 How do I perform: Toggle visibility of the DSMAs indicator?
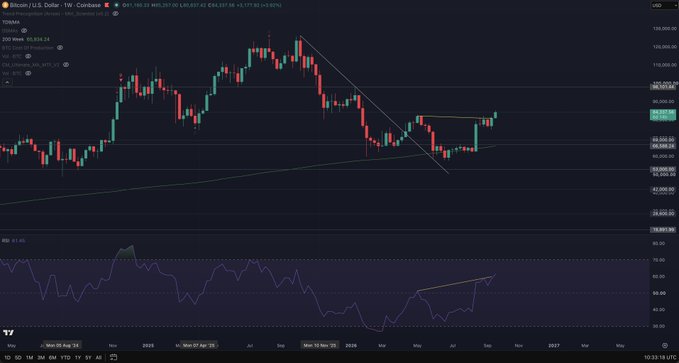pyautogui.click(x=24, y=31)
